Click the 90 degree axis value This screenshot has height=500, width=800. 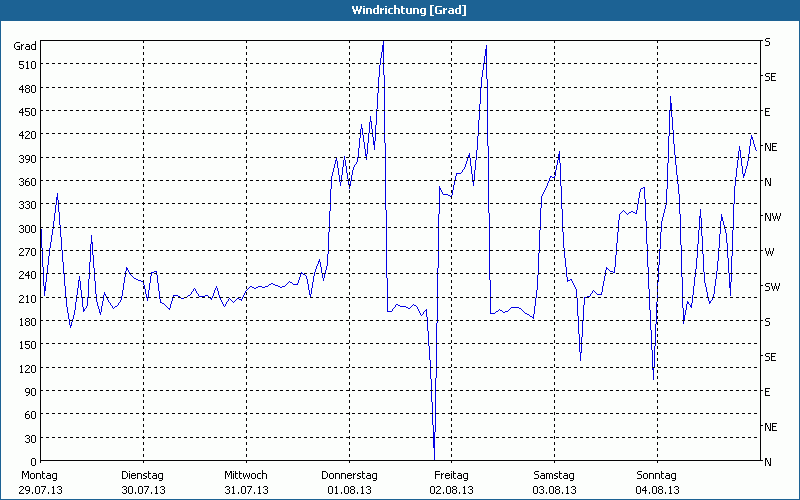[x=30, y=392]
